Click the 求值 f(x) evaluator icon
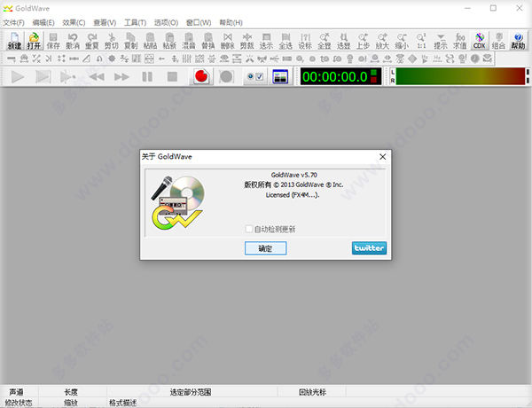Viewport: 532px width, 408px height. point(460,41)
